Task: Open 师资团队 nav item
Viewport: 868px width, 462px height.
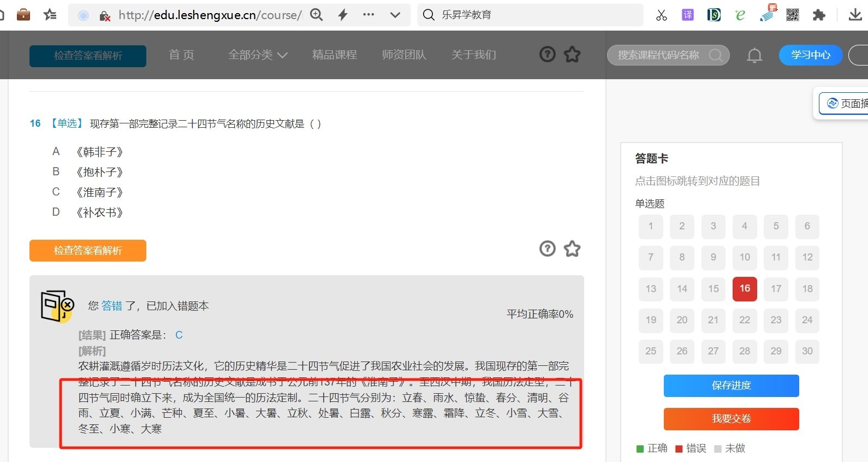Action: click(404, 55)
